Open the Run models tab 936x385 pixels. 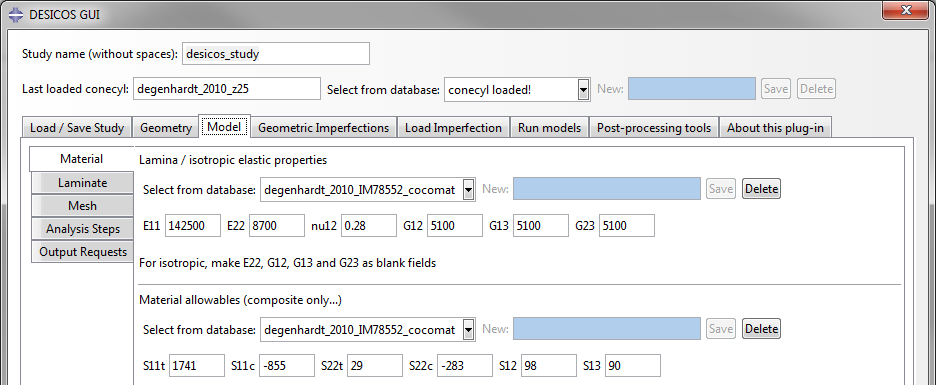tap(549, 128)
